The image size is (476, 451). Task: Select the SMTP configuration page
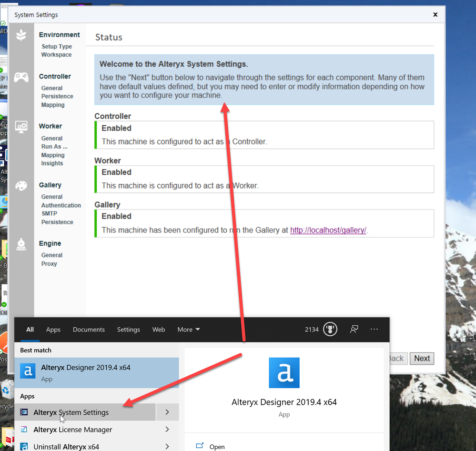tap(51, 213)
